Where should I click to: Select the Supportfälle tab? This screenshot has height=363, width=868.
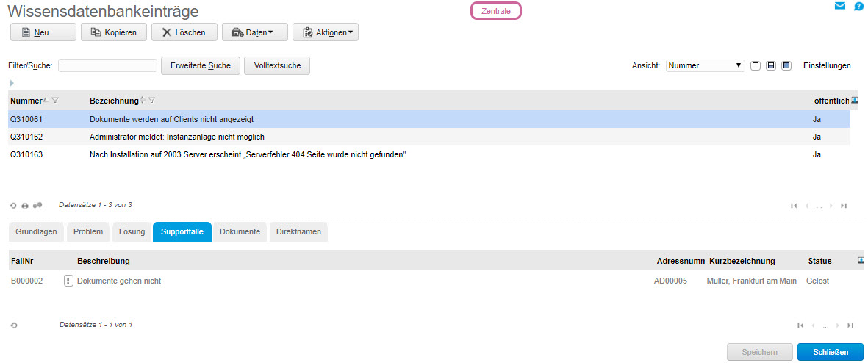point(182,232)
